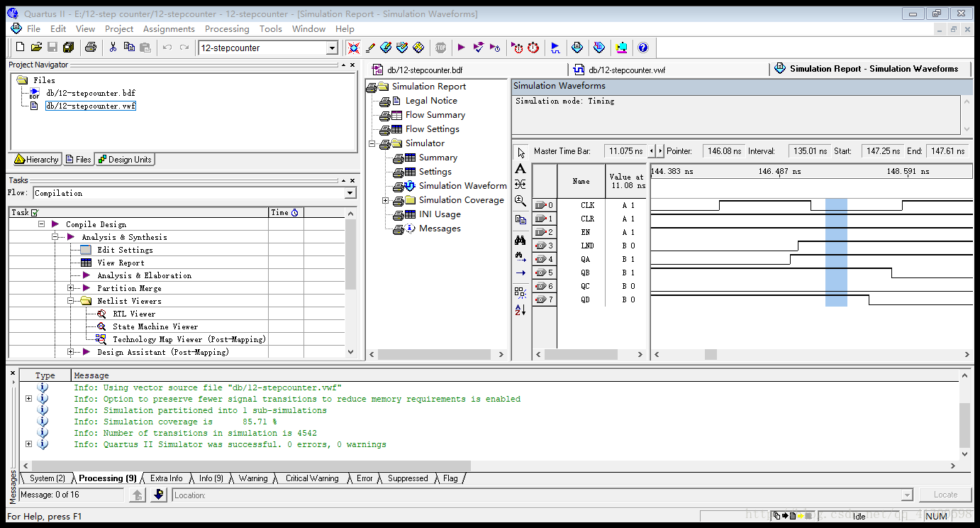Expand the Simulation Coverage report node
980x528 pixels.
coord(385,200)
